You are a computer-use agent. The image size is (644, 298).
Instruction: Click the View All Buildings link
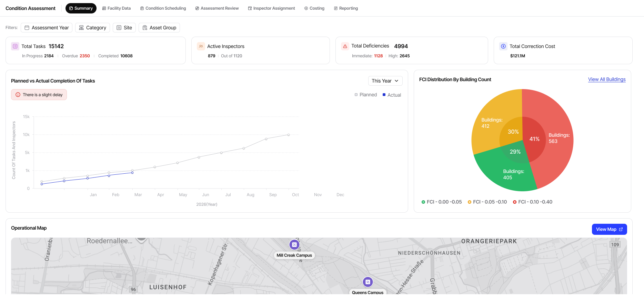[x=607, y=79]
